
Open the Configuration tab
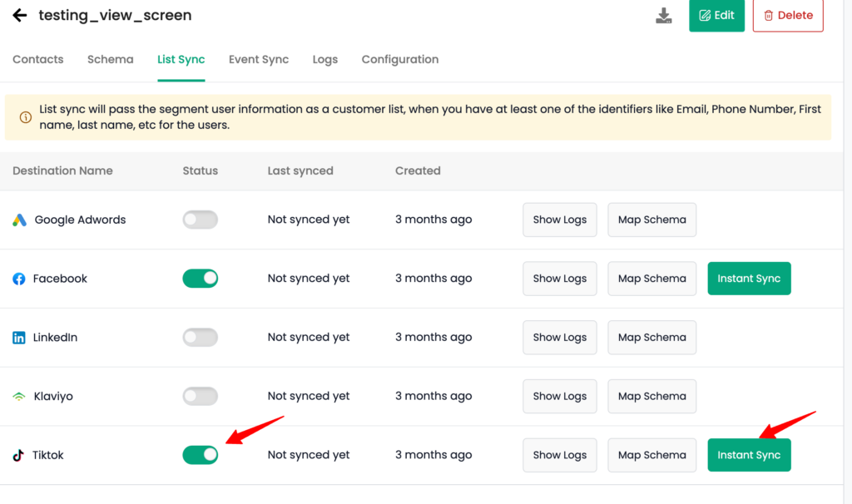click(400, 59)
